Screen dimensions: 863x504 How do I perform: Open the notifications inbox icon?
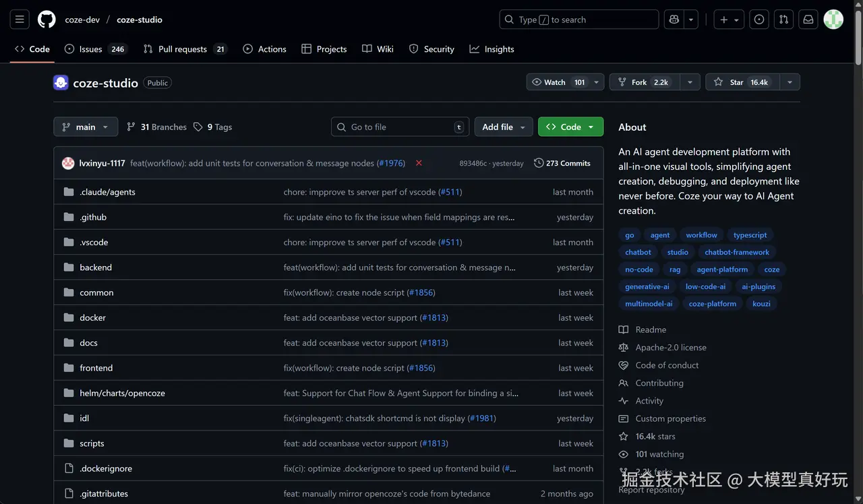click(808, 20)
